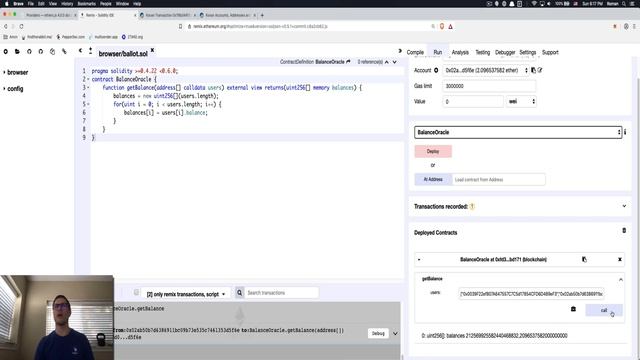Click the Debug button in the terminal

378,333
